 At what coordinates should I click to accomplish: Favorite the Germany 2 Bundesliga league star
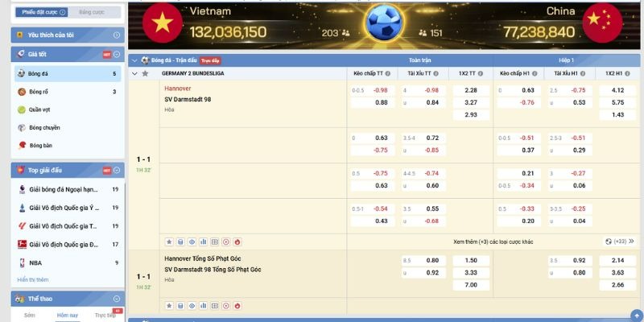pyautogui.click(x=145, y=73)
